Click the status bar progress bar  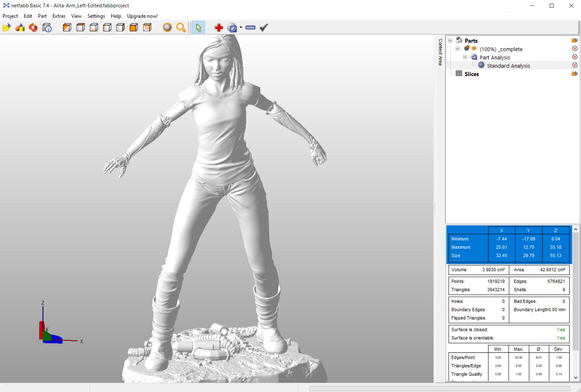coord(440,388)
